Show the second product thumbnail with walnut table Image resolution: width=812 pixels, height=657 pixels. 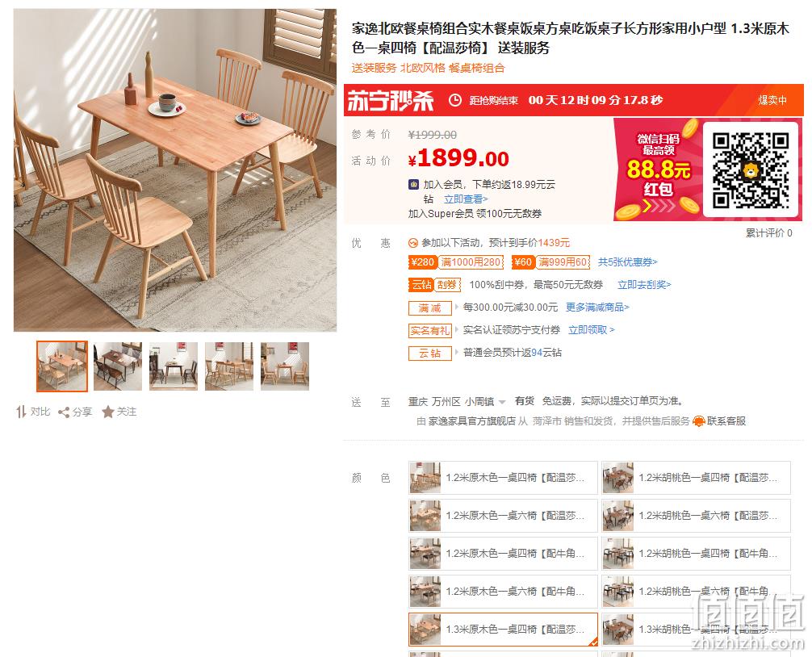coord(118,366)
